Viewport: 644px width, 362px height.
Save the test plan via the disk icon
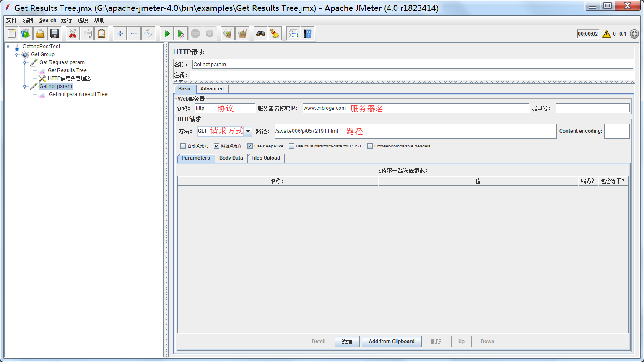[55, 33]
